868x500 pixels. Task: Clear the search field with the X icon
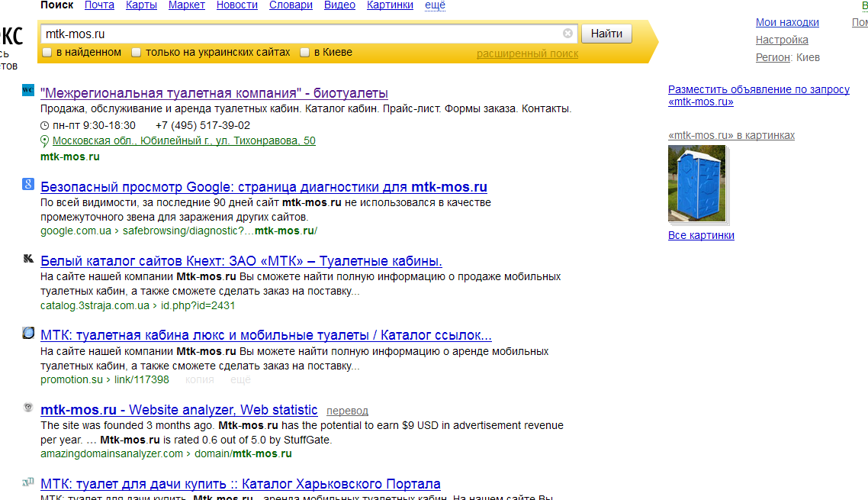(567, 34)
